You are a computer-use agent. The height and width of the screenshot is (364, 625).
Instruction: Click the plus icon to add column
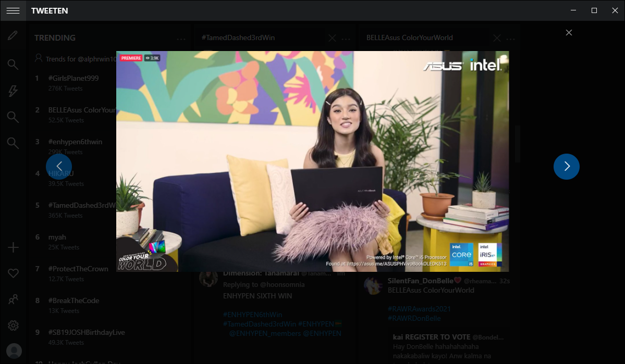click(x=13, y=247)
